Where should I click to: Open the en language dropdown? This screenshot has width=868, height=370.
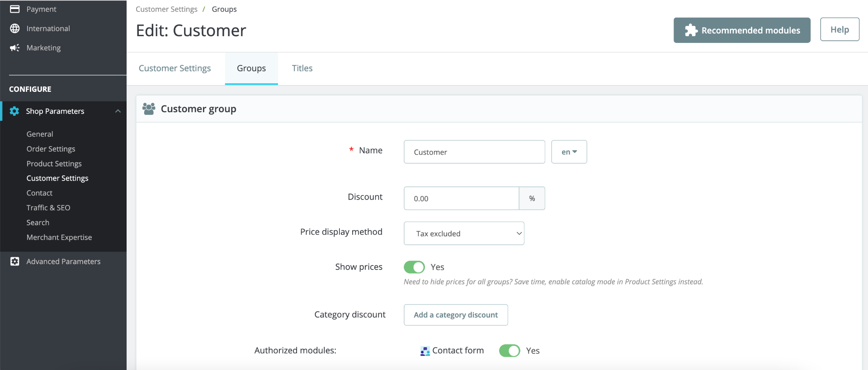coord(569,152)
